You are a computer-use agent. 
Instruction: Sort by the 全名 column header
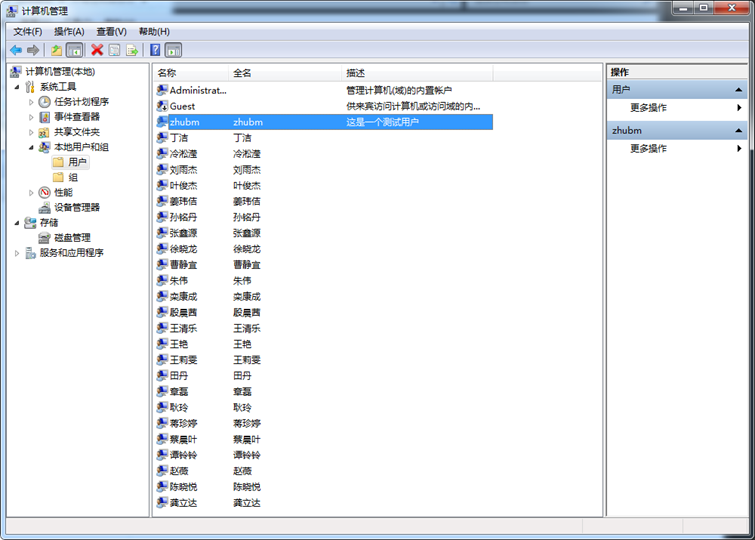(285, 73)
